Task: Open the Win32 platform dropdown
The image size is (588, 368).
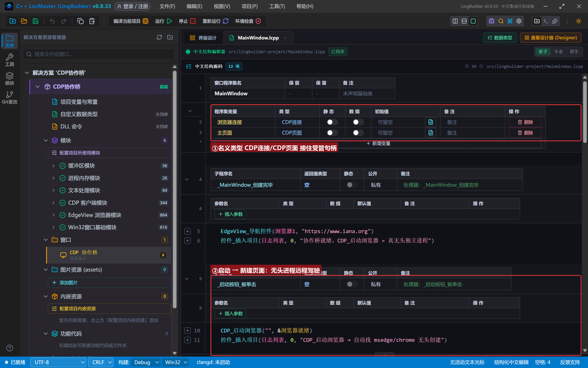Action: 176,362
